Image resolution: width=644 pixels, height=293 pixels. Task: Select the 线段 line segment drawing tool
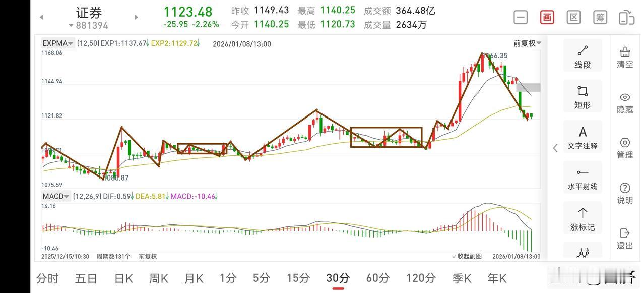(583, 55)
